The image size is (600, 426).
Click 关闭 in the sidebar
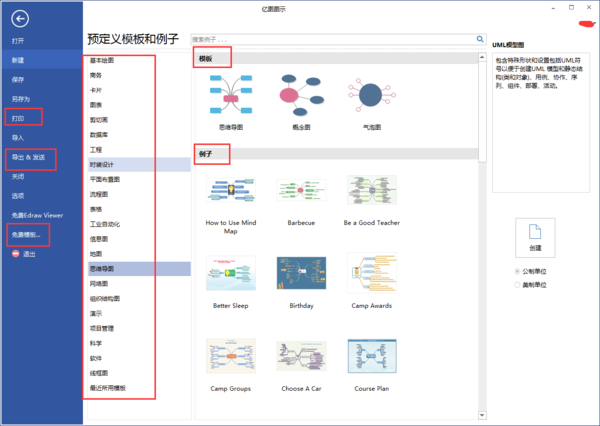[x=18, y=176]
